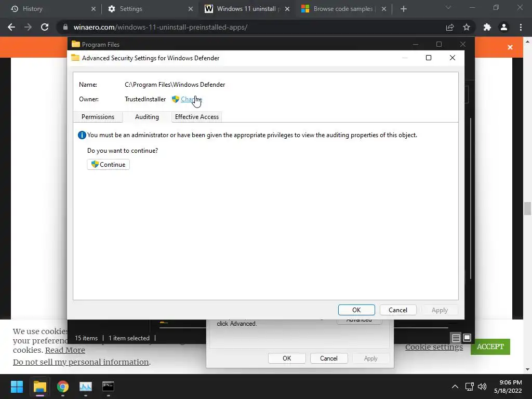The image size is (532, 399).
Task: Open Cookie settings link
Action: [434, 347]
